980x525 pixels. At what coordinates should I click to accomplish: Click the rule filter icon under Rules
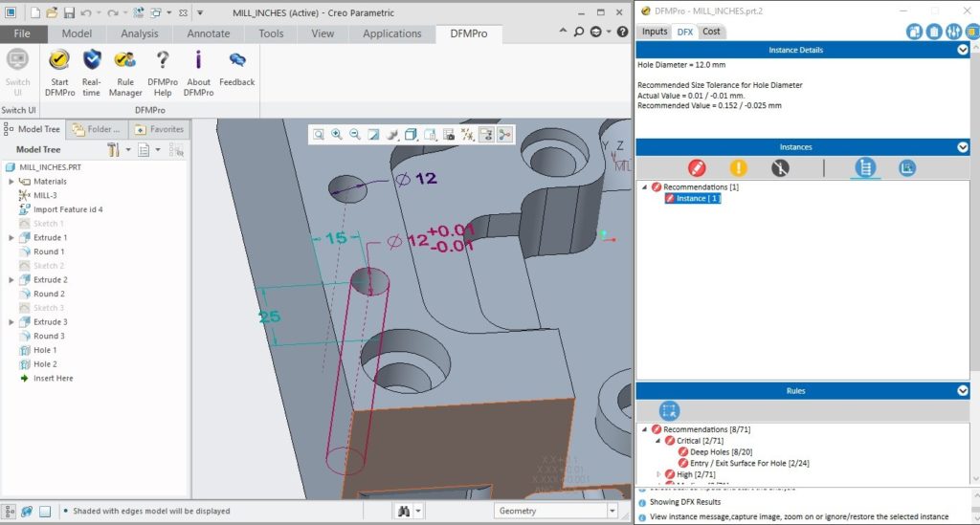(x=669, y=411)
